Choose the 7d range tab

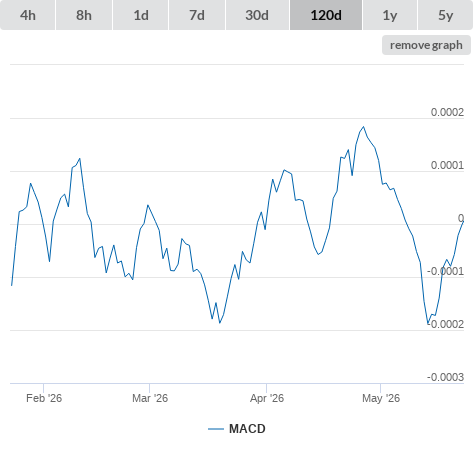tap(197, 15)
